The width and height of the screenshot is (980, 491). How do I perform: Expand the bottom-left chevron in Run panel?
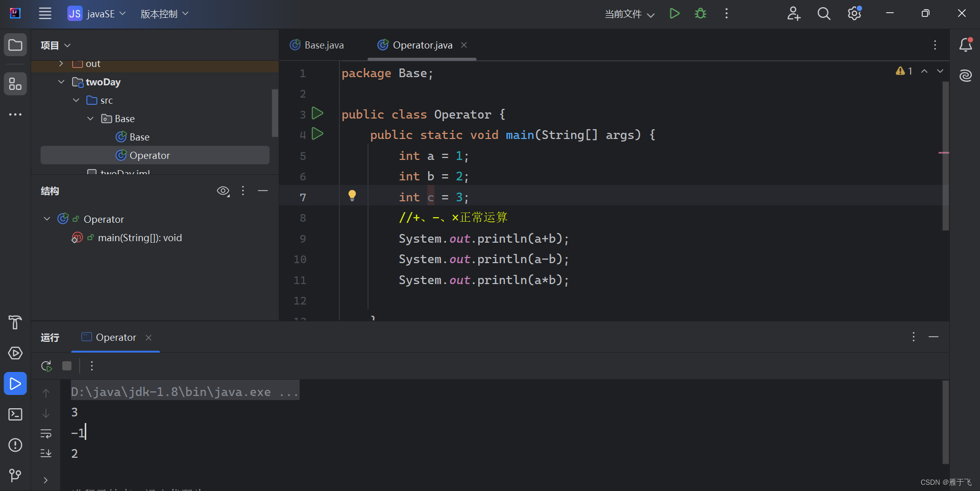tap(46, 480)
